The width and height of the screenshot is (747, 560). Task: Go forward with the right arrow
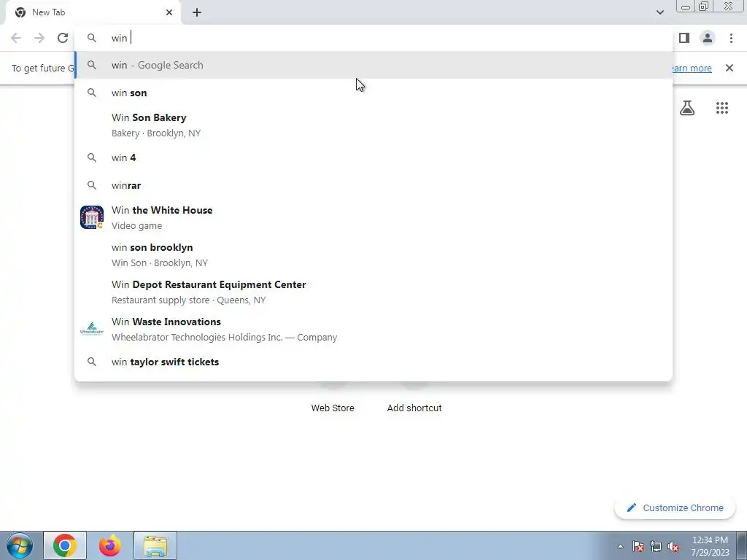click(39, 38)
